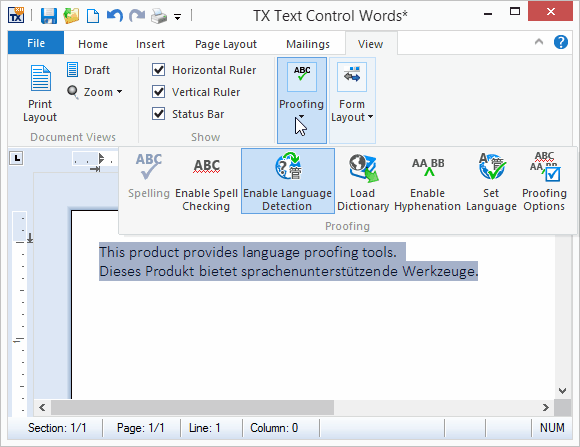Screen dimensions: 580x447
Task: Create a new blank document icon
Action: [x=93, y=16]
